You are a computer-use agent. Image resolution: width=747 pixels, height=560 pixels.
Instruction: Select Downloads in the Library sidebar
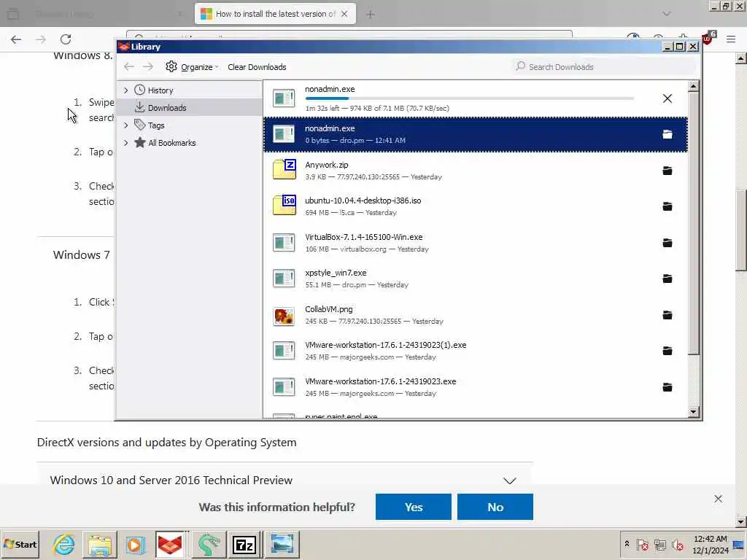pos(167,108)
